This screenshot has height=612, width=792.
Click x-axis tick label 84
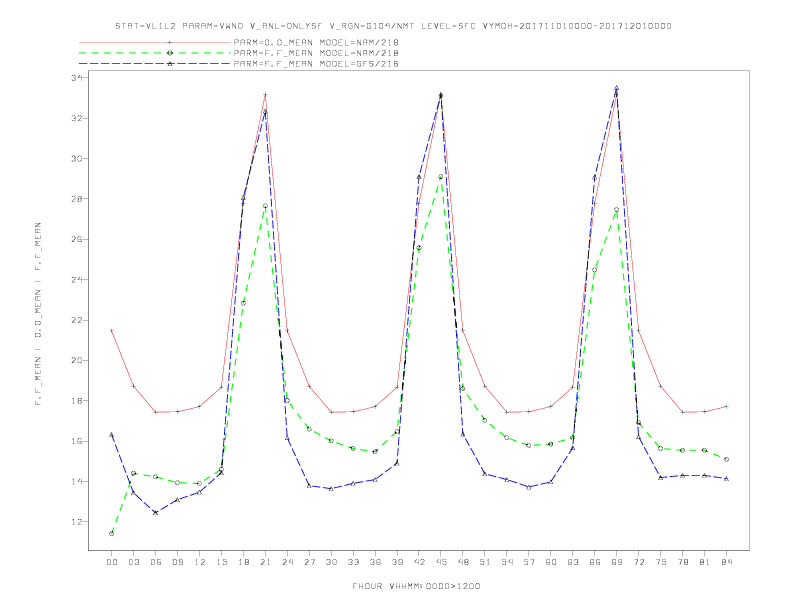coord(726,562)
